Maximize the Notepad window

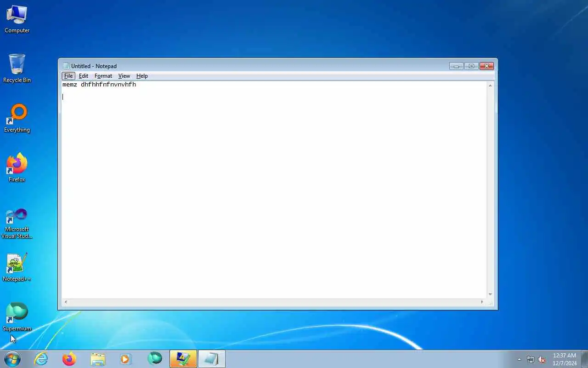[x=471, y=66]
